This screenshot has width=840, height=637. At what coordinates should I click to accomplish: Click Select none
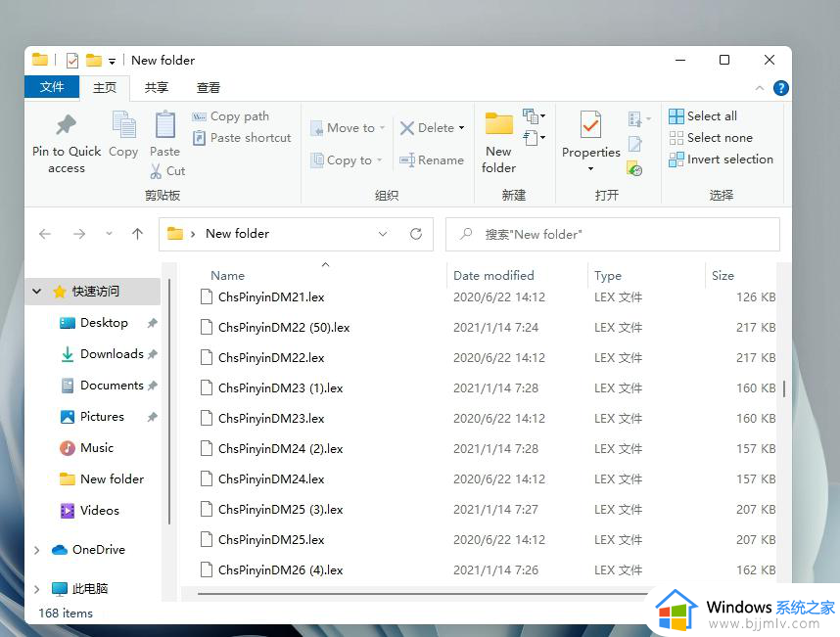(x=711, y=138)
